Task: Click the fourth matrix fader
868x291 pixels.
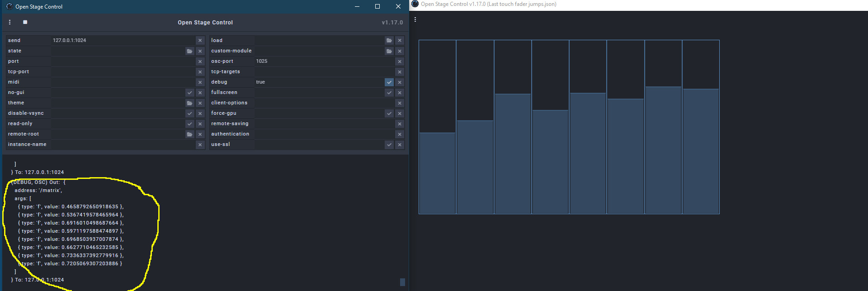Action: tap(550, 127)
